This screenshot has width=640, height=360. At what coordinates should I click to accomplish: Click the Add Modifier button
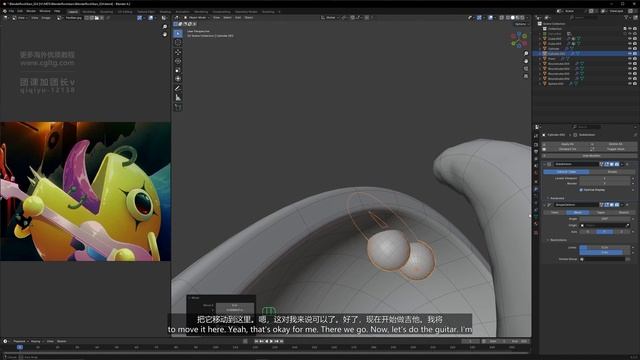(591, 156)
